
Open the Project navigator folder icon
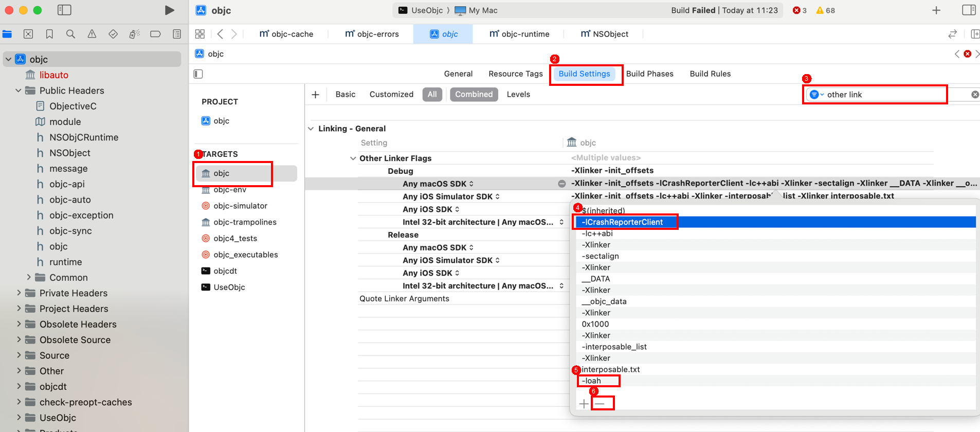point(7,34)
